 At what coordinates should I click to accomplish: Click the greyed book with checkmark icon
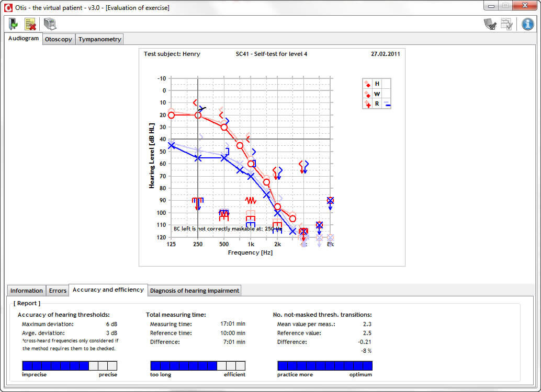point(490,24)
